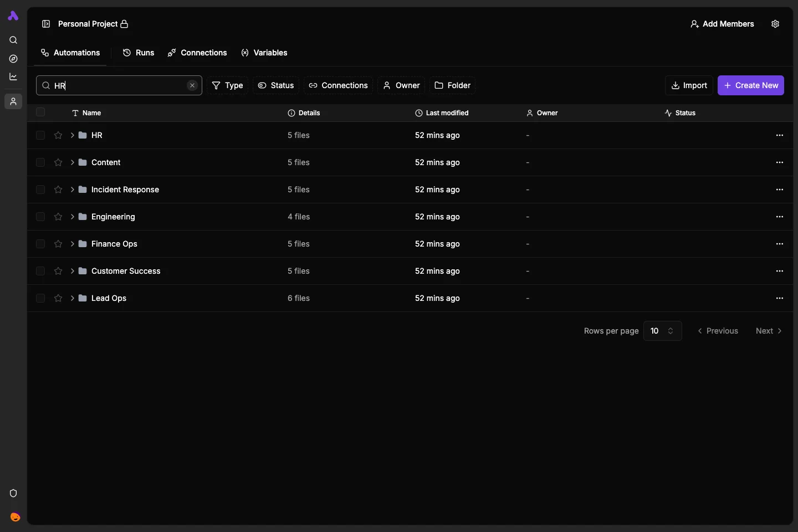Check the Engineering row checkbox
The height and width of the screenshot is (532, 798).
click(40, 217)
